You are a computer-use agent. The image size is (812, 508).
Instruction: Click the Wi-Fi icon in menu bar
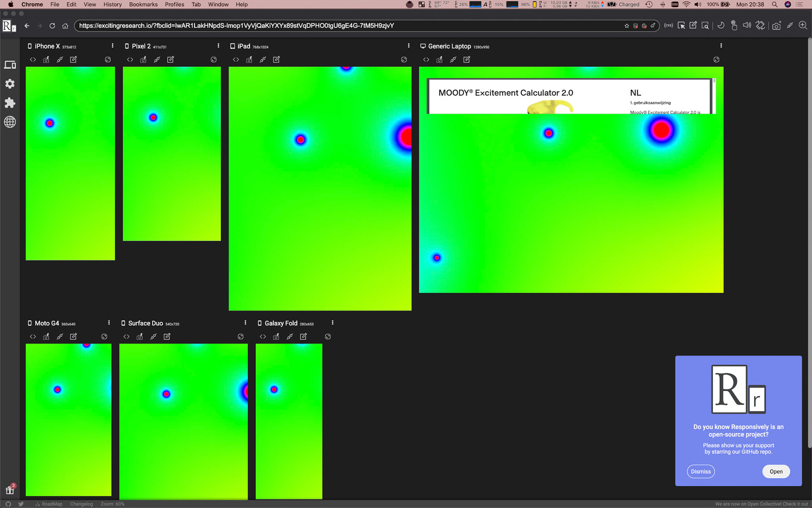pyautogui.click(x=686, y=4)
